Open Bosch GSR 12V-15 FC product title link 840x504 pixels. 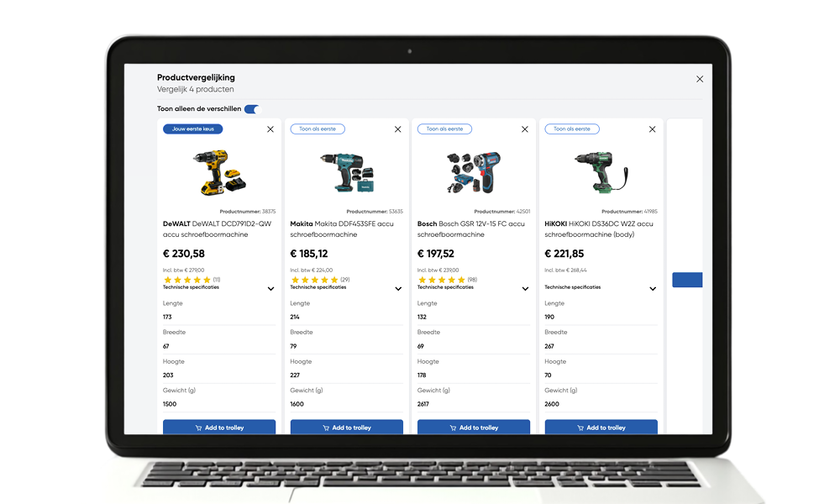pyautogui.click(x=471, y=229)
